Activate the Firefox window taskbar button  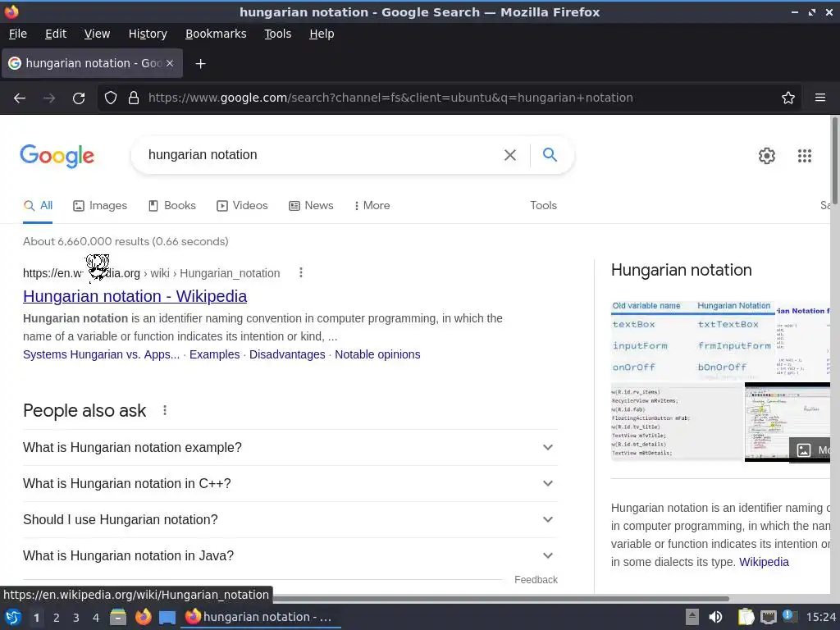(262, 617)
